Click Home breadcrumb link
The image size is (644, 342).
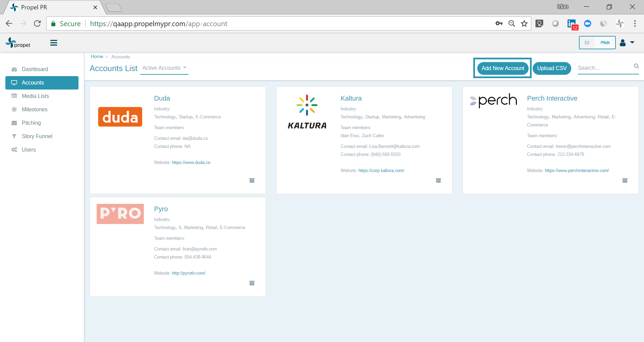97,57
